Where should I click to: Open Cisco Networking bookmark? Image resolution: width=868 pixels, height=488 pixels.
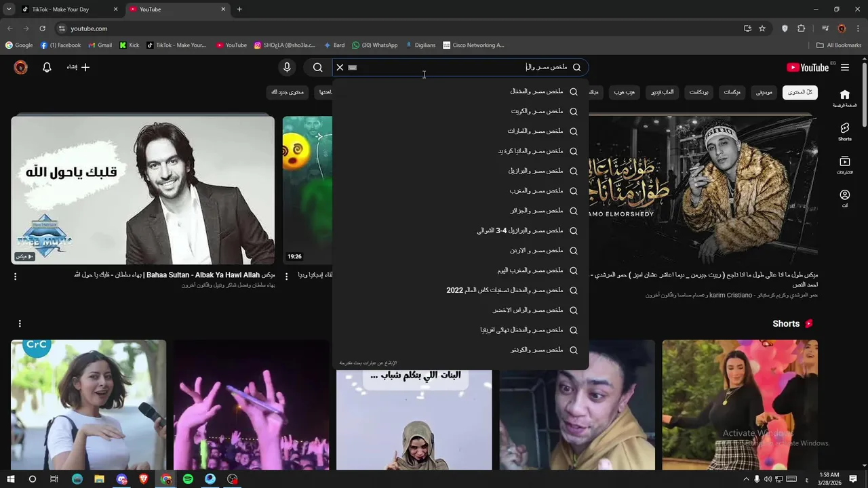pyautogui.click(x=473, y=45)
